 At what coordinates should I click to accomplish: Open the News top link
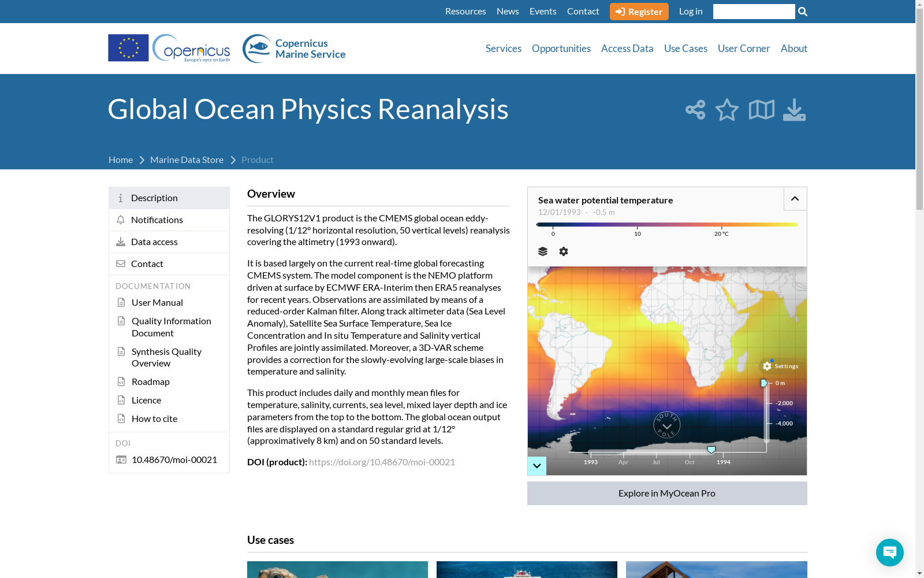508,12
